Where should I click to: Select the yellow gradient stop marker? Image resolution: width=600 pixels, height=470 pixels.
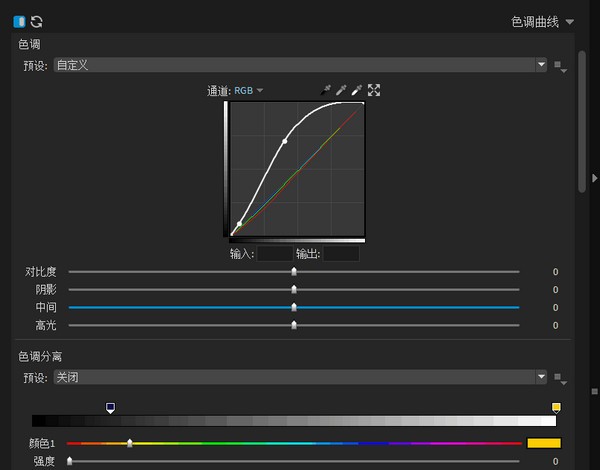point(556,407)
